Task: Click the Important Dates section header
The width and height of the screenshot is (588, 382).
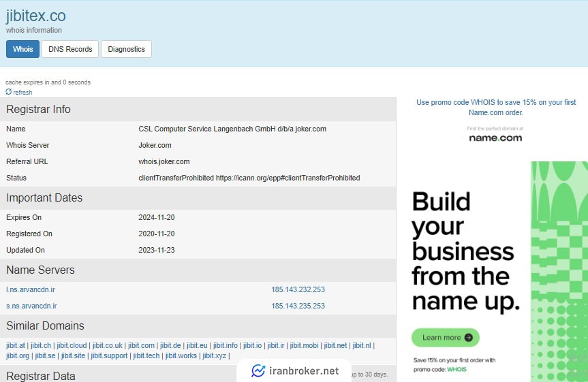Action: coord(198,198)
